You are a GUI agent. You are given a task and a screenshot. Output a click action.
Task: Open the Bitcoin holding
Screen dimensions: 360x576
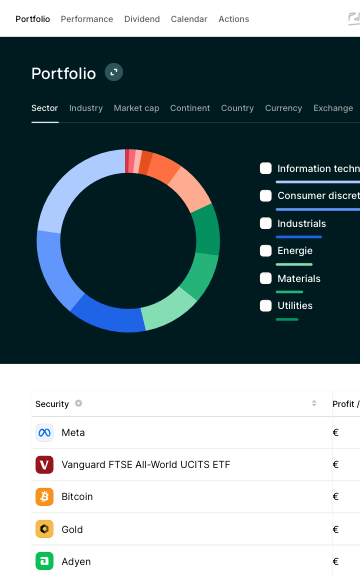[77, 497]
